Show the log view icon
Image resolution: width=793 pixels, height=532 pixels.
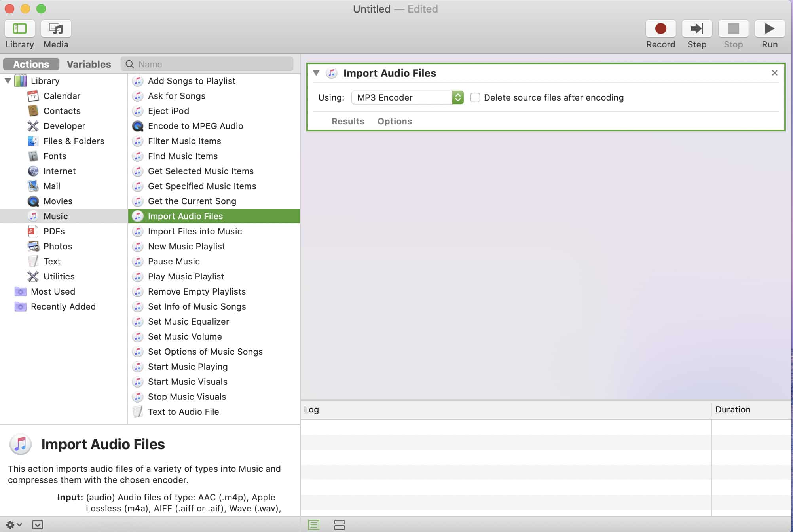tap(314, 525)
